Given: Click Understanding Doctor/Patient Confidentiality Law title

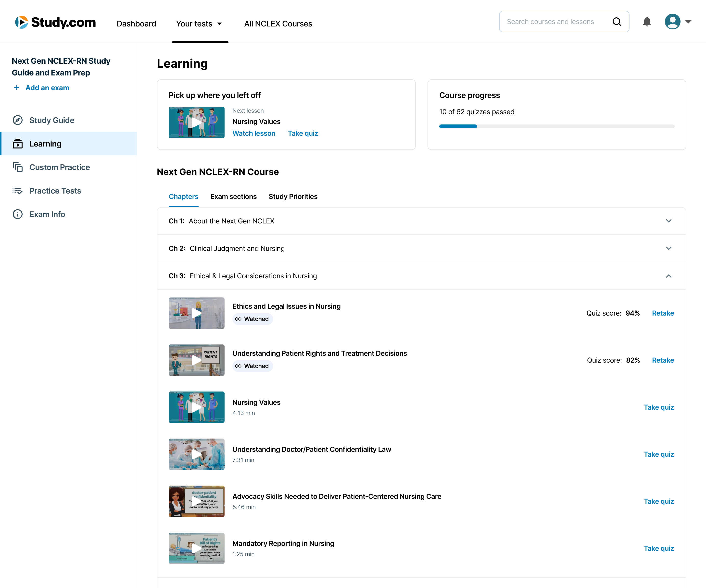Looking at the screenshot, I should (x=312, y=449).
